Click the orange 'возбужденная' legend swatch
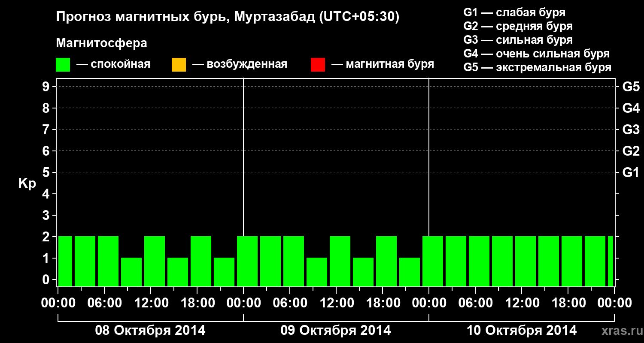 tap(179, 65)
